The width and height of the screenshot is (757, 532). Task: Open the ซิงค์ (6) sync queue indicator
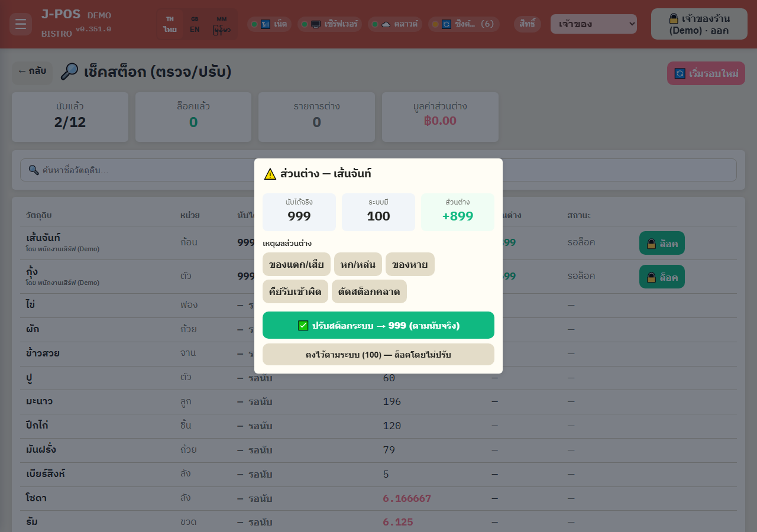click(463, 24)
